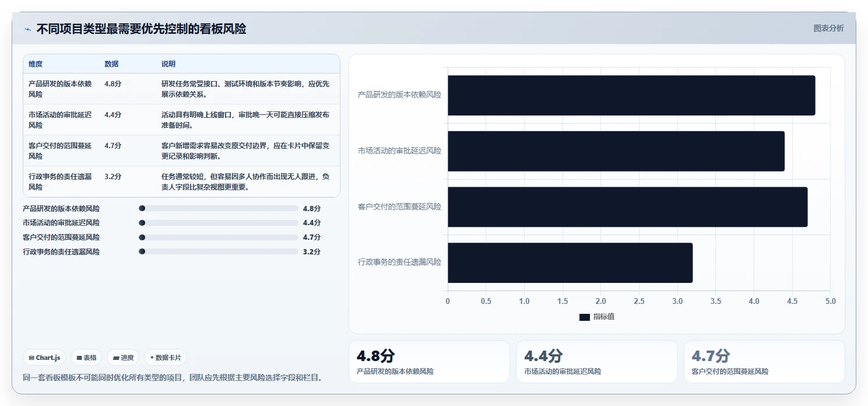Viewport: 868px width, 406px height.
Task: Select the 产品研发的版本依赖风险 table cell
Action: point(61,89)
